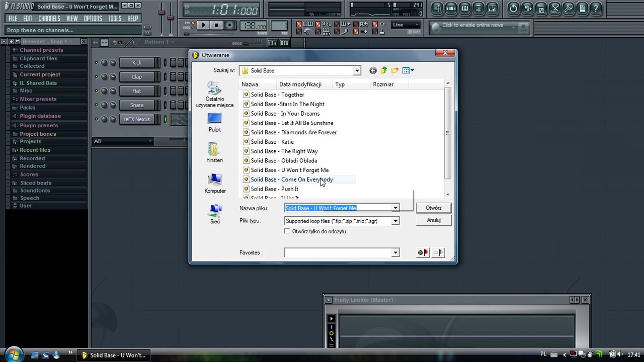The width and height of the screenshot is (644, 362).
Task: Open the Piano Roll view icon
Action: click(465, 8)
